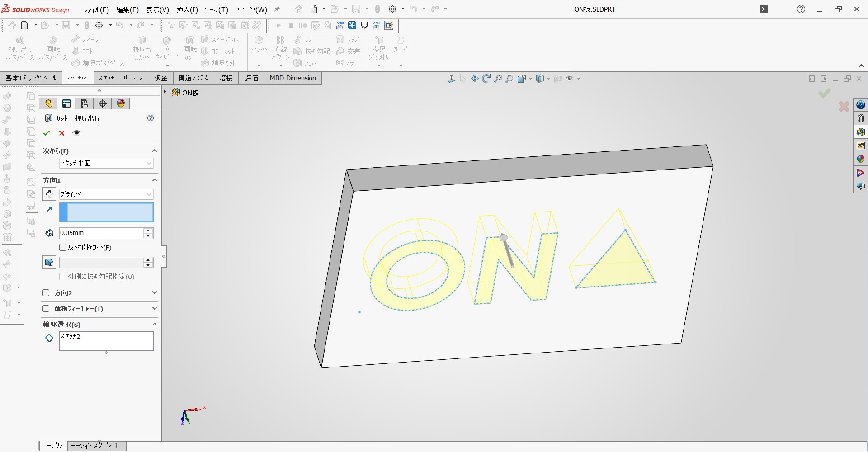Open the 次から スケッチ平面 dropdown

[106, 163]
